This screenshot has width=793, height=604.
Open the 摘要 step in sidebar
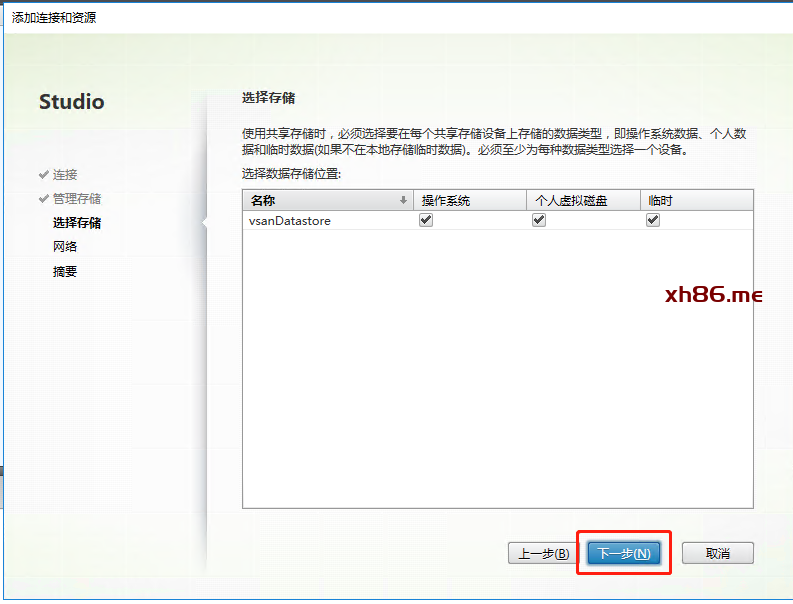click(65, 271)
